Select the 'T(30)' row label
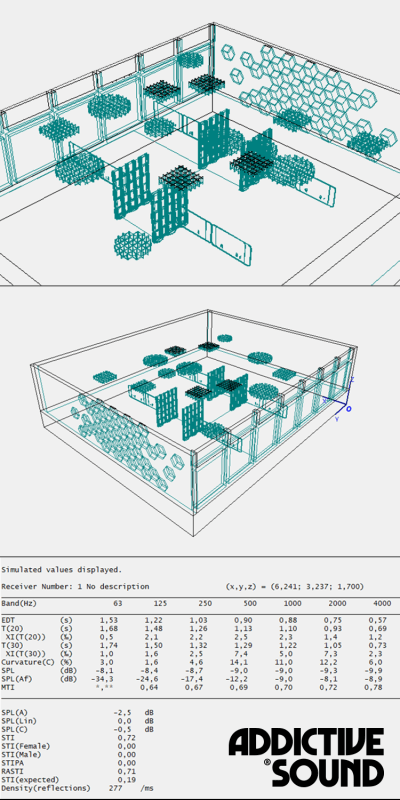The height and width of the screenshot is (800, 400). point(12,645)
